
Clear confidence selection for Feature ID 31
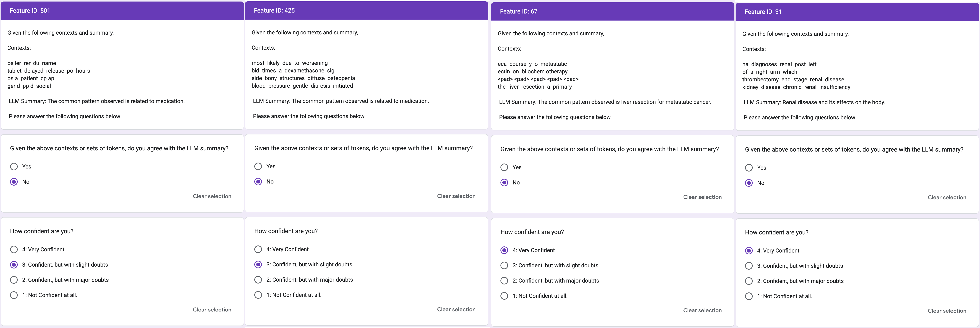tap(947, 311)
